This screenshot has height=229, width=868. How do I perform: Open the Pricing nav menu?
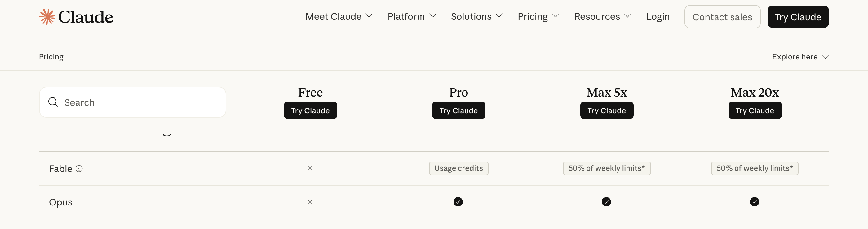tap(538, 16)
